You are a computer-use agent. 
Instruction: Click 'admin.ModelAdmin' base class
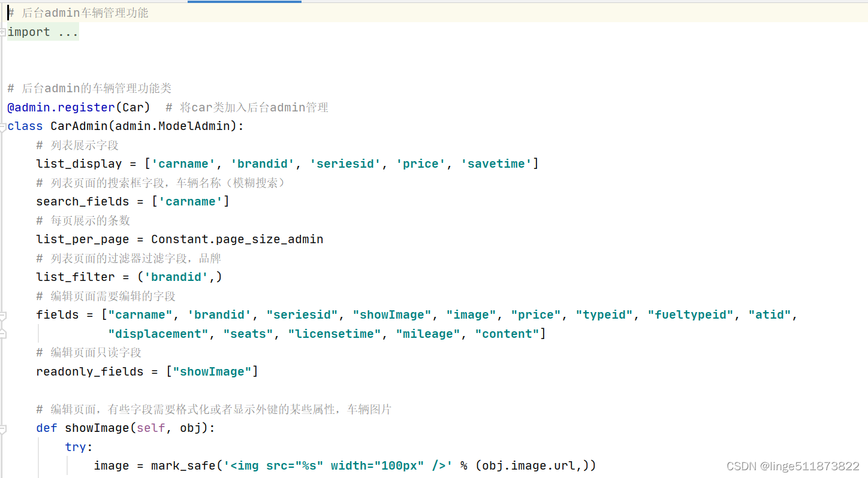(173, 126)
